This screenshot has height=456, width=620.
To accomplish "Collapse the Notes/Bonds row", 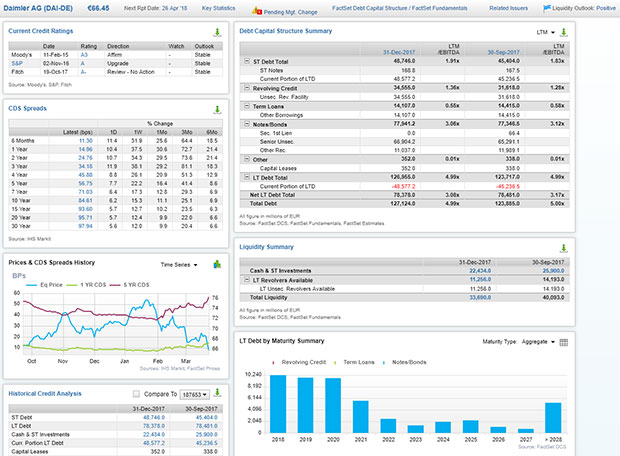I will coord(247,124).
